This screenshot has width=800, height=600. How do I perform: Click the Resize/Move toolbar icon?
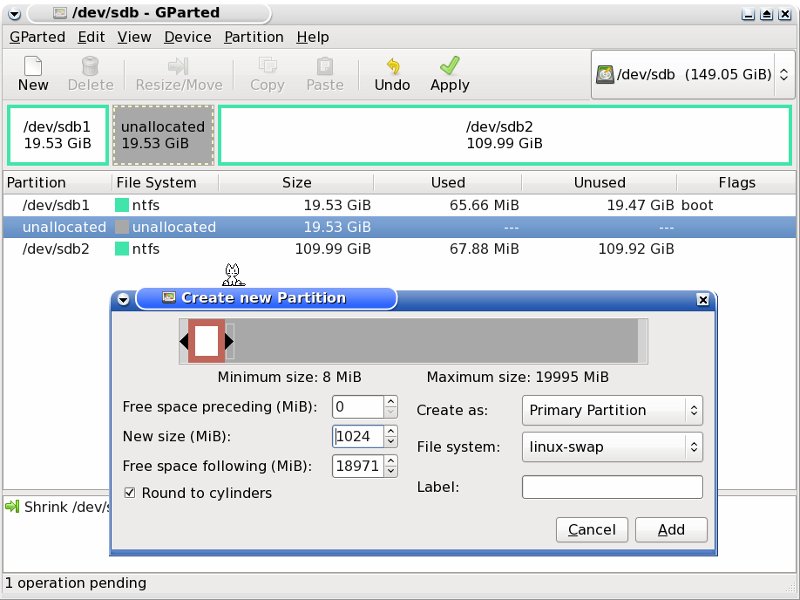tap(178, 66)
